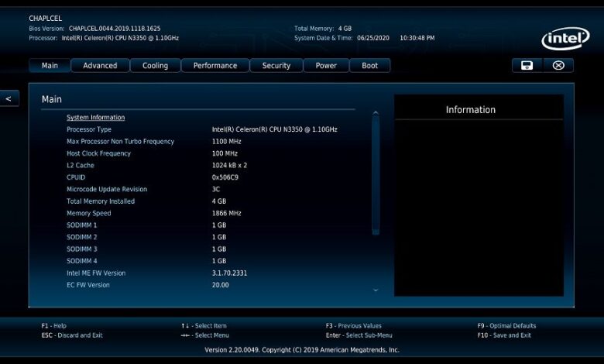Click the 0x506C9 value
Screen dimensions: 604x364
tap(225, 177)
